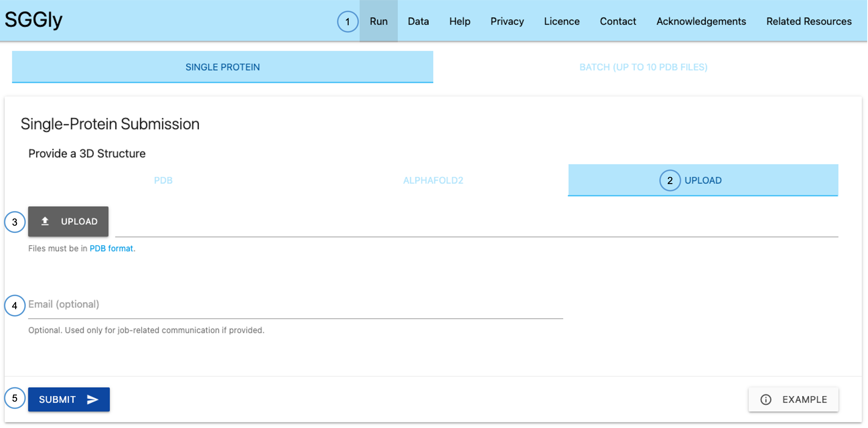Focus the Email (optional) field
The height and width of the screenshot is (428, 868).
296,305
